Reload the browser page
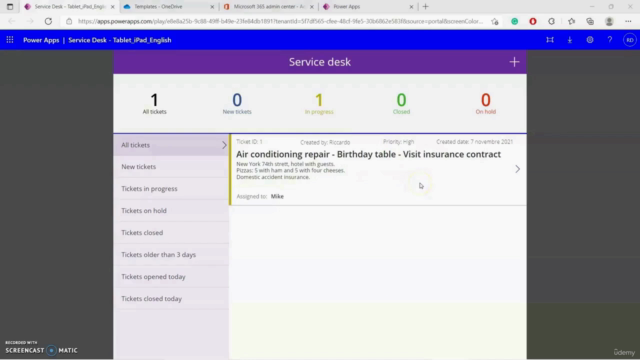Screen dimensions: 640x360 point(48,21)
